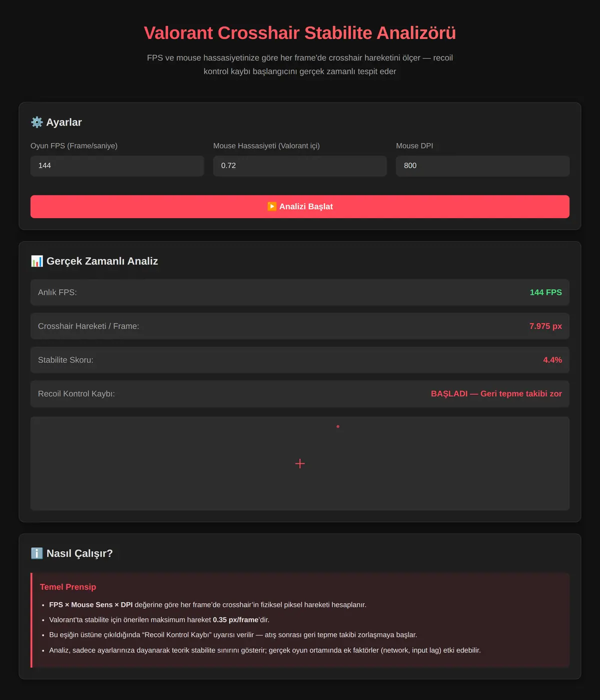Click the Temel Prensip heading

pyautogui.click(x=68, y=587)
